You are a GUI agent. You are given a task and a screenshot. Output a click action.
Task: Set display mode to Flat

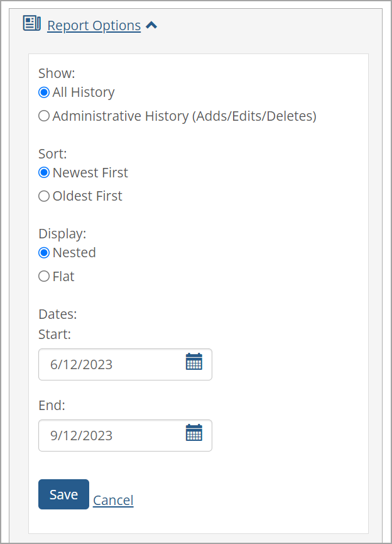click(x=43, y=275)
